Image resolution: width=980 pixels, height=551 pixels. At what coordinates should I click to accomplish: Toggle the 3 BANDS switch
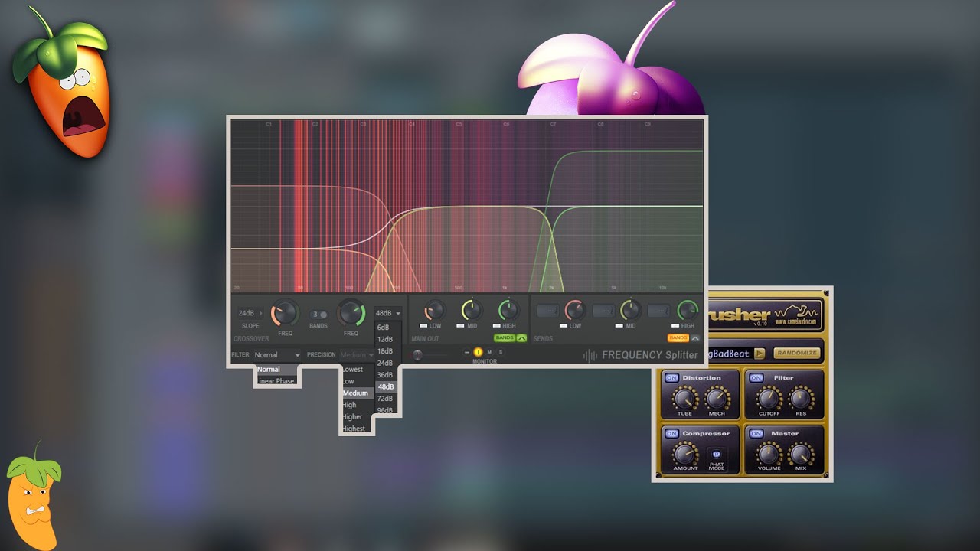click(x=318, y=315)
